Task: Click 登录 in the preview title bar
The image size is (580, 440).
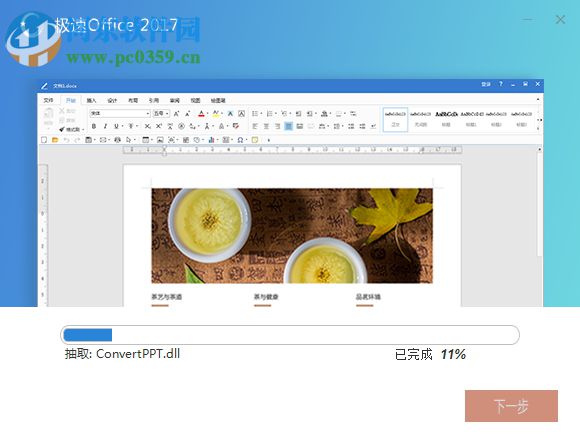Action: click(486, 84)
